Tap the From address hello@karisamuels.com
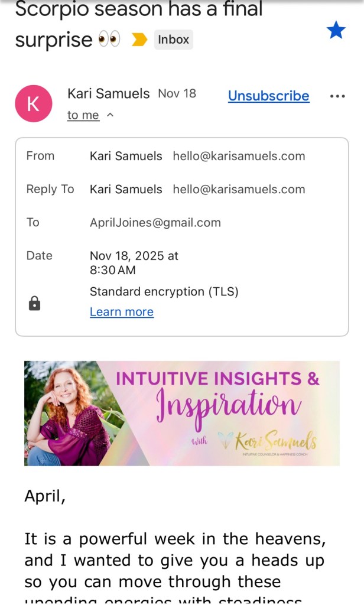 pos(239,156)
